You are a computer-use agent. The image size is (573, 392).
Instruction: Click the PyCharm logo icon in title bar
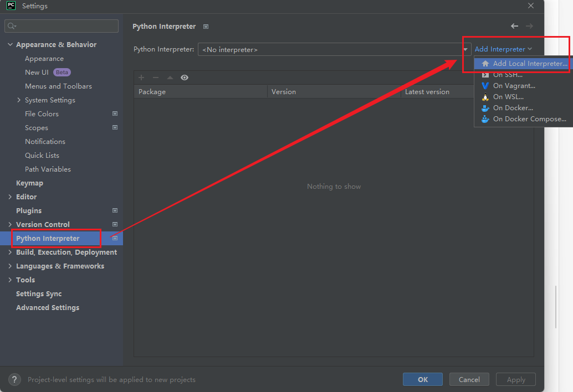(x=11, y=6)
